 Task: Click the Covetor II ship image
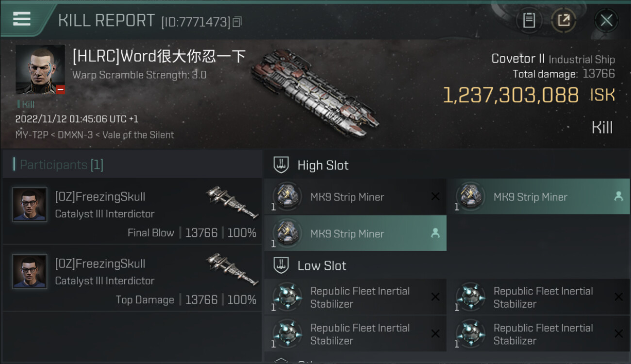click(315, 92)
